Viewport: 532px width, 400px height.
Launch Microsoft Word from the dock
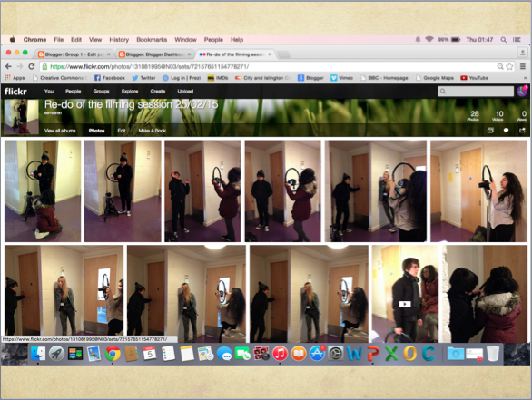click(x=354, y=354)
